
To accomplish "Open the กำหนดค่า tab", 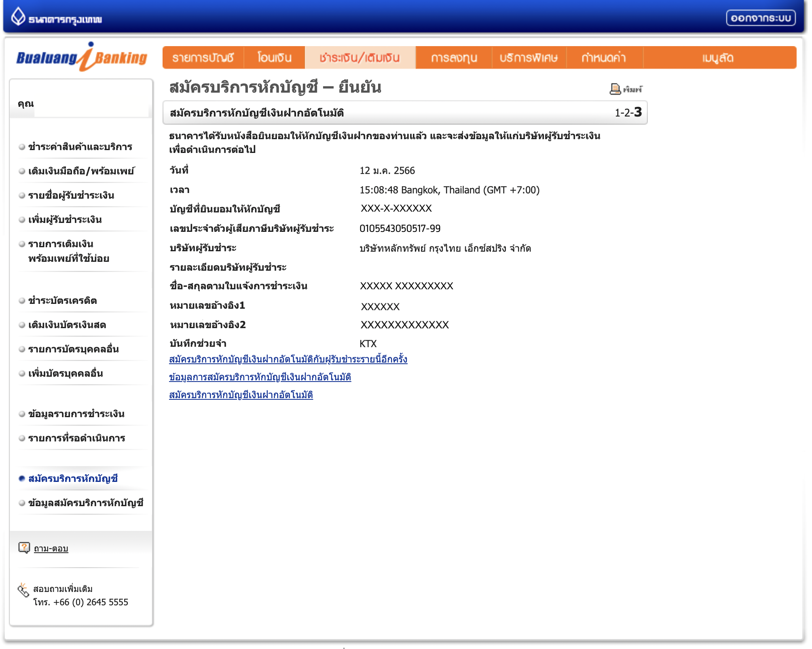I will coord(604,58).
